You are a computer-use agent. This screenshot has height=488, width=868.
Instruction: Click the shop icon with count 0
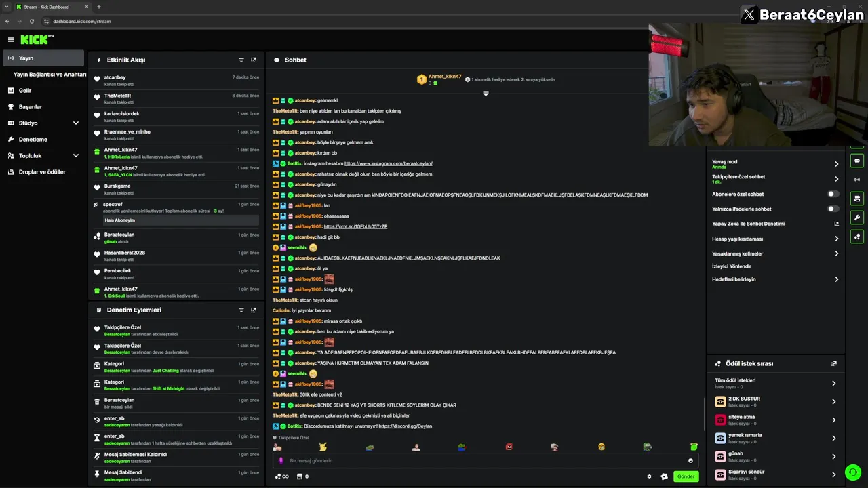[x=302, y=476]
